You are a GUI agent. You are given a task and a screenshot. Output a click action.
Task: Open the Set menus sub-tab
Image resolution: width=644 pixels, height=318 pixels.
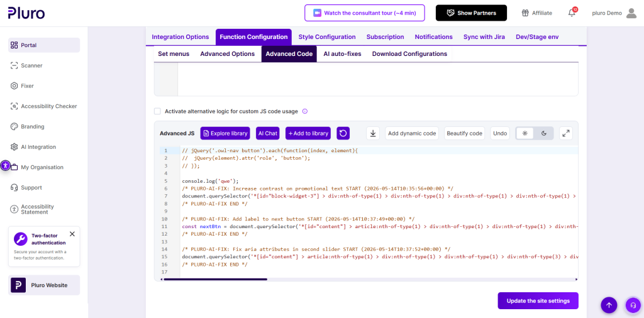(x=174, y=54)
